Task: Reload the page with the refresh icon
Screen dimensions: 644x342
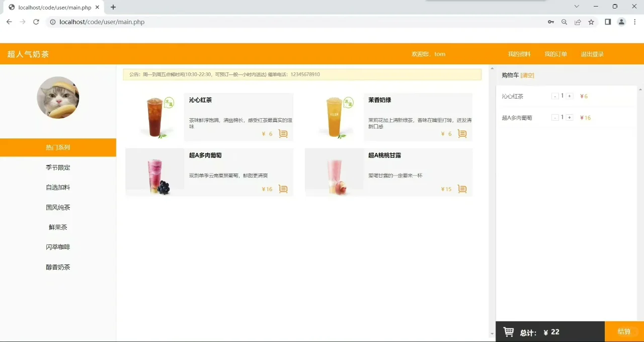Action: pos(35,22)
